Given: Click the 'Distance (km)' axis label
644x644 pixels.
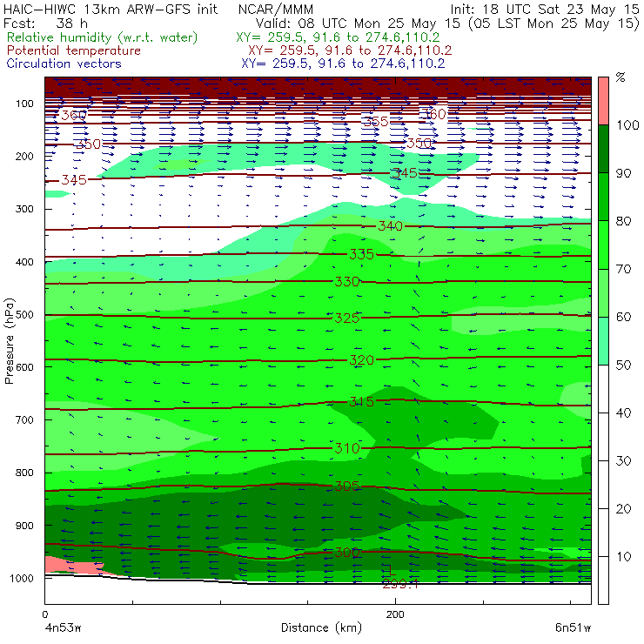Looking at the screenshot, I should (x=321, y=628).
